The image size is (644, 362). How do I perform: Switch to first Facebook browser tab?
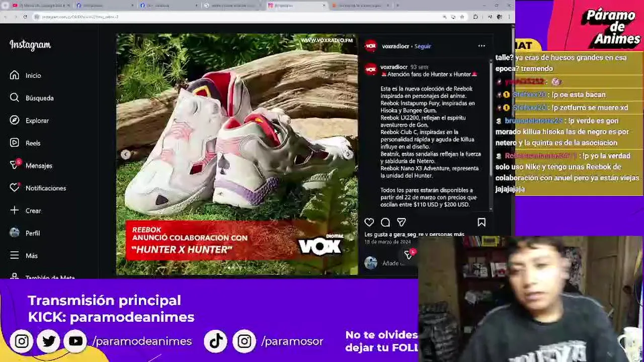(104, 6)
